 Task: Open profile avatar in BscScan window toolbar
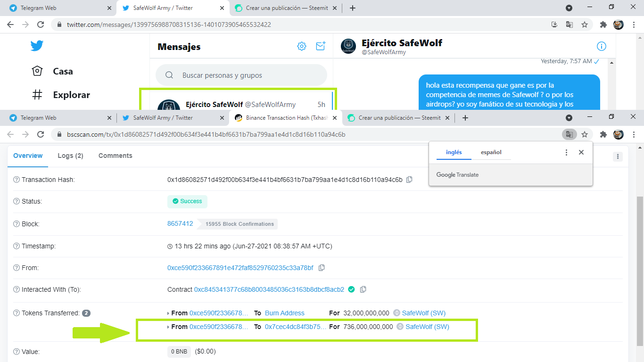click(618, 134)
